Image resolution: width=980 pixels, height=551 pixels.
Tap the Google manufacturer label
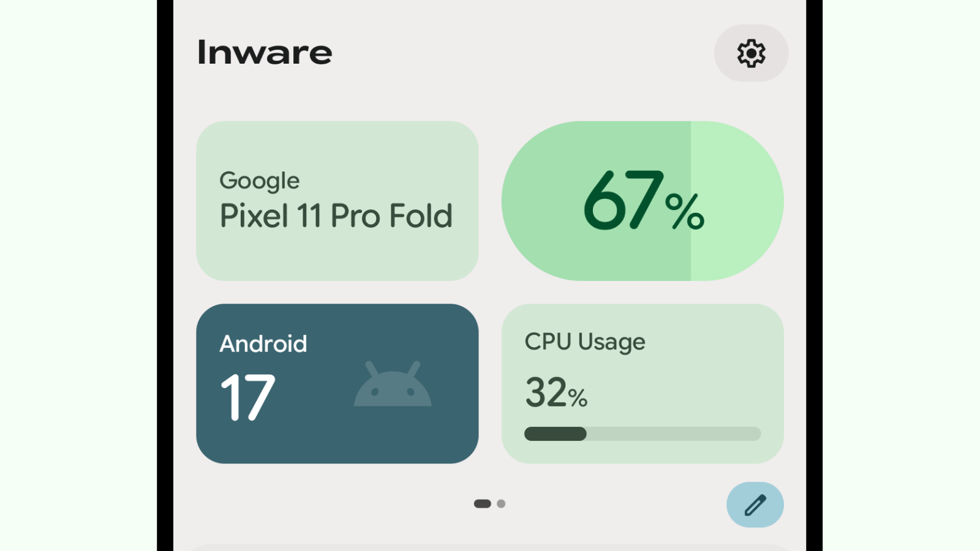(x=260, y=181)
